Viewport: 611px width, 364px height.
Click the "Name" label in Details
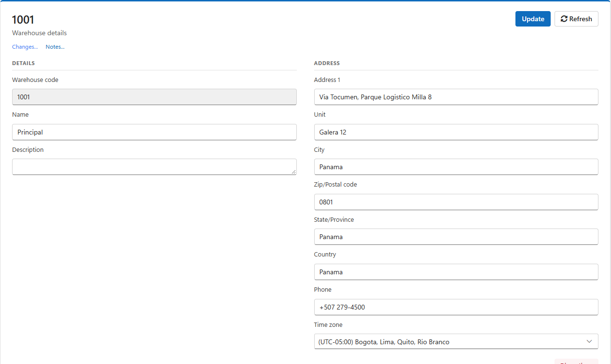20,115
